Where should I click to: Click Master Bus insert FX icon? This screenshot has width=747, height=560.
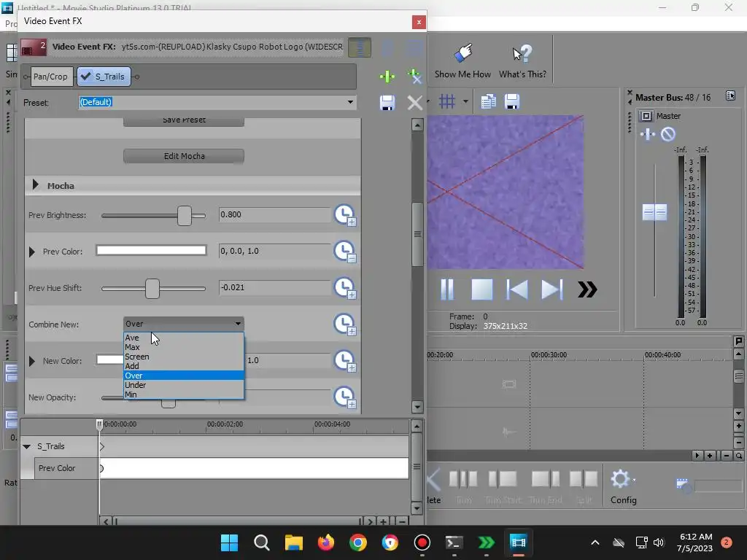click(648, 135)
